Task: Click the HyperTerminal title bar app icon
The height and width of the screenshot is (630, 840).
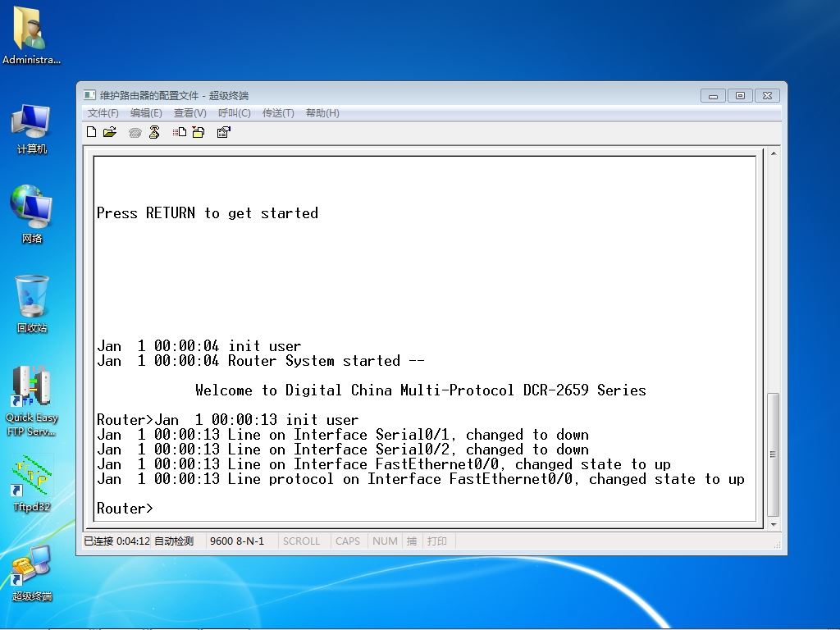Action: tap(89, 95)
